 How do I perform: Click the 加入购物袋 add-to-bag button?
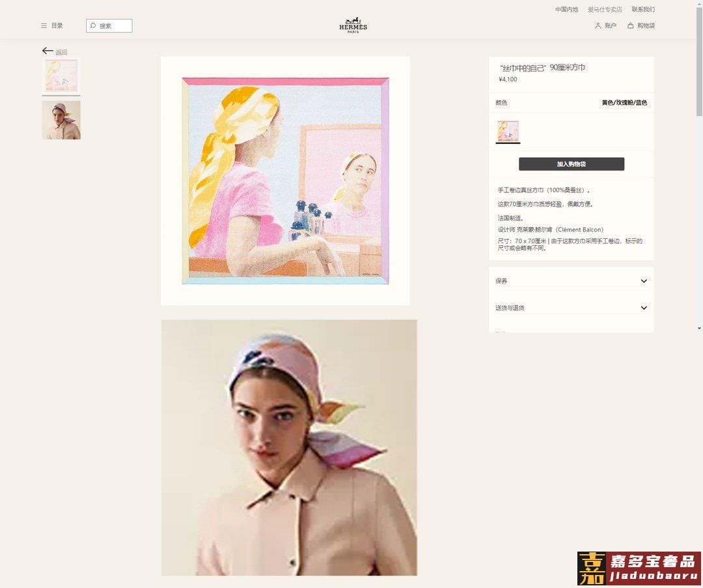572,164
